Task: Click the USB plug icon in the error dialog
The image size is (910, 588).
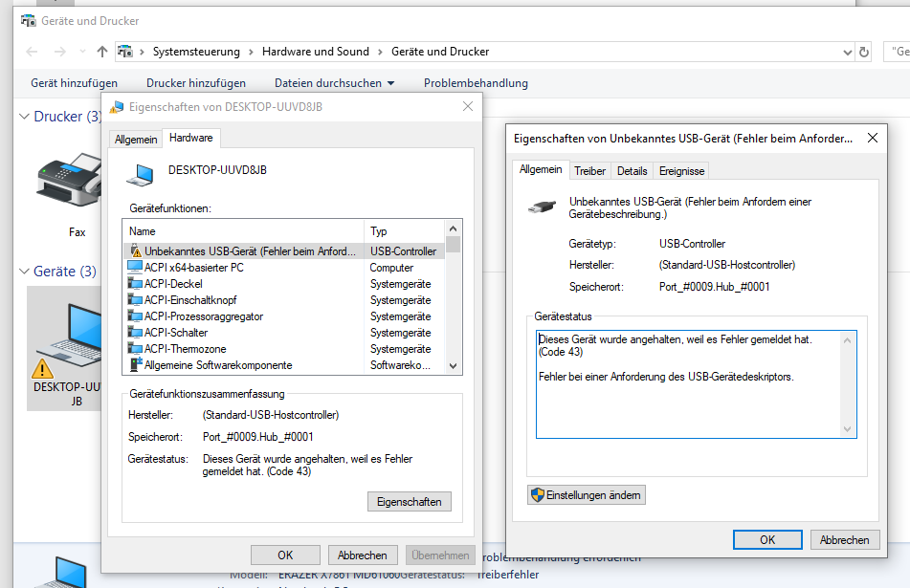Action: pos(543,206)
